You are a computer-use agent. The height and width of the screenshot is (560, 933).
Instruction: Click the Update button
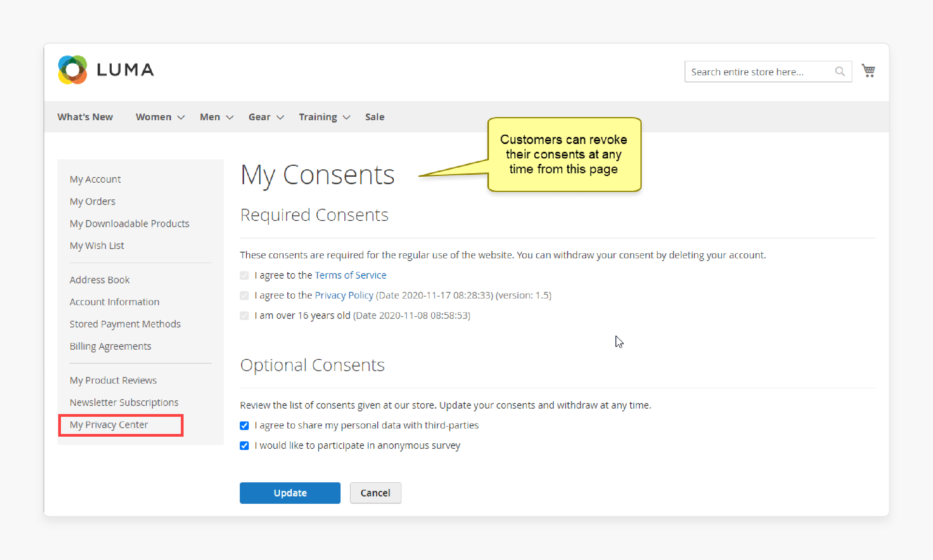pyautogui.click(x=290, y=493)
